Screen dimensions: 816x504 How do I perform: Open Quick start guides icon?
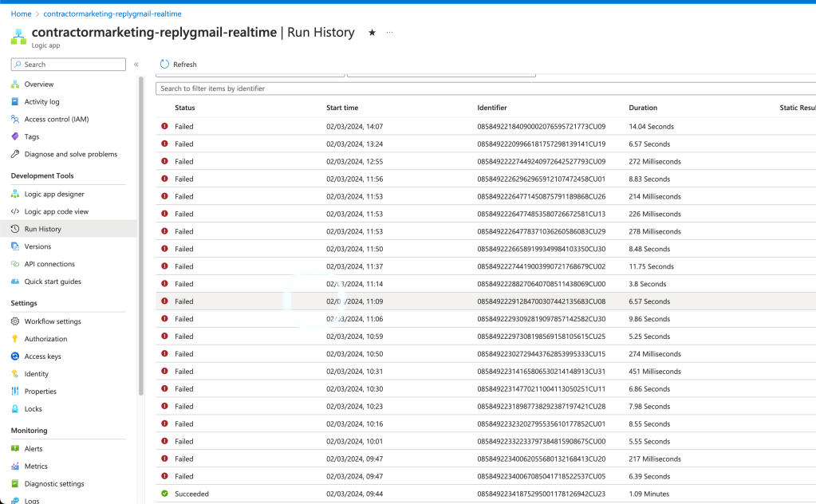[15, 282]
